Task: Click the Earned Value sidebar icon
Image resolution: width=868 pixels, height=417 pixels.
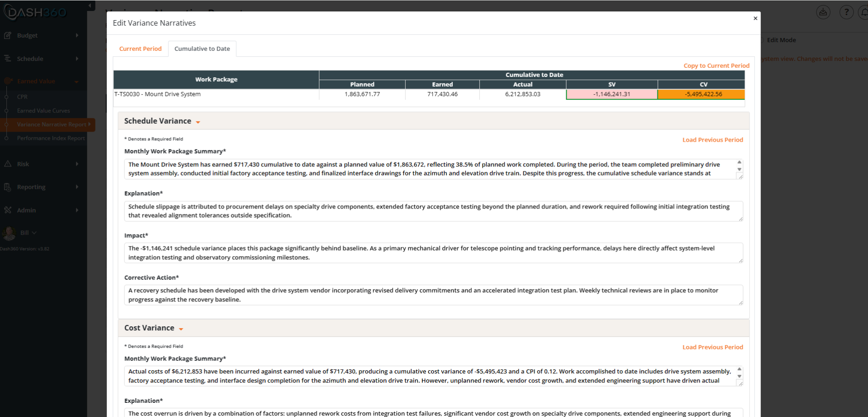Action: [8, 81]
